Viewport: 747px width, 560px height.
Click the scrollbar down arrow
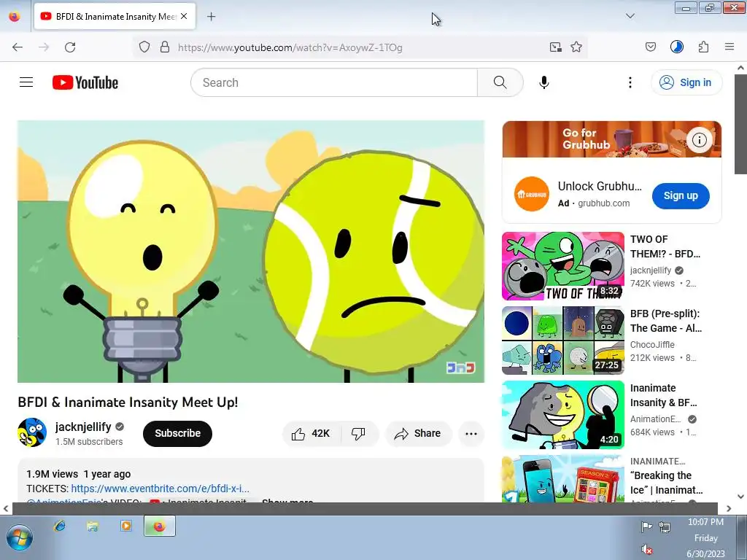(740, 496)
